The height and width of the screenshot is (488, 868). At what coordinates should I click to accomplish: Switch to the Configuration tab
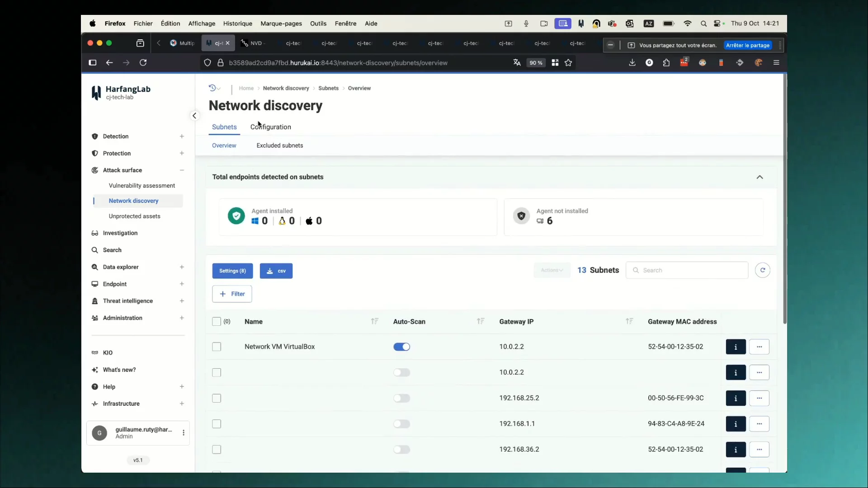[x=270, y=127]
